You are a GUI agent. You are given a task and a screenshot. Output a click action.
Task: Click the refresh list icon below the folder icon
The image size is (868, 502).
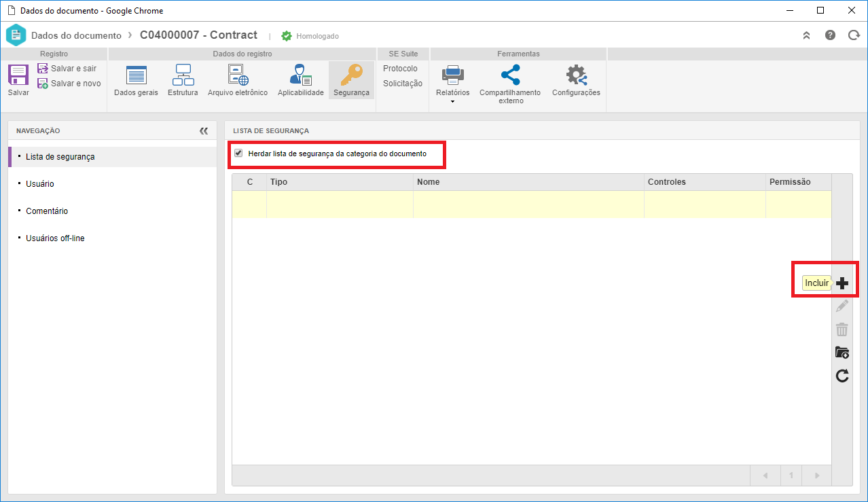coord(842,376)
